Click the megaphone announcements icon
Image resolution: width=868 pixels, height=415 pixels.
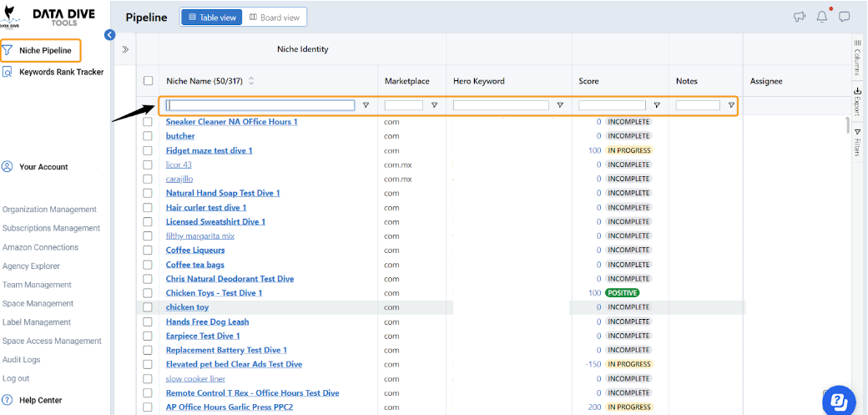(x=800, y=18)
